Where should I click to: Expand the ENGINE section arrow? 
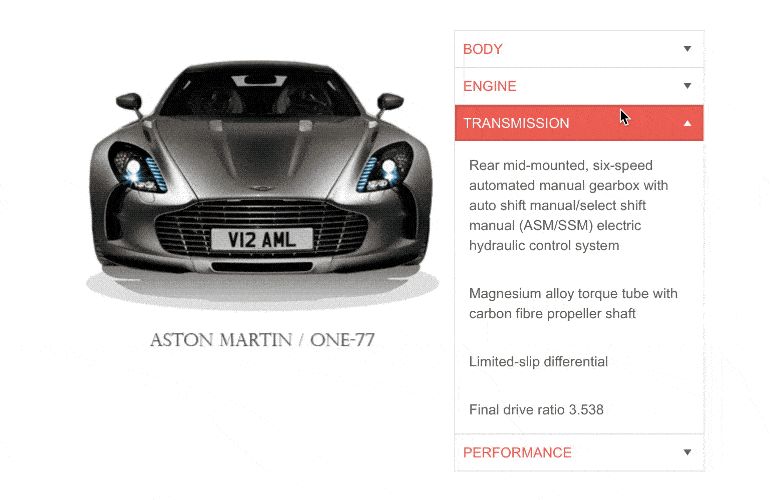click(687, 86)
